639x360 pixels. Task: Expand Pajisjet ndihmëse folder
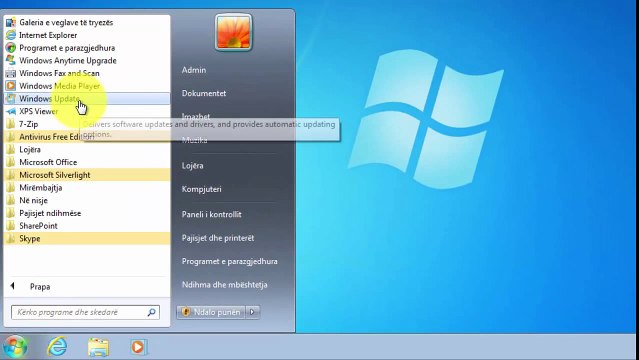tap(87, 213)
